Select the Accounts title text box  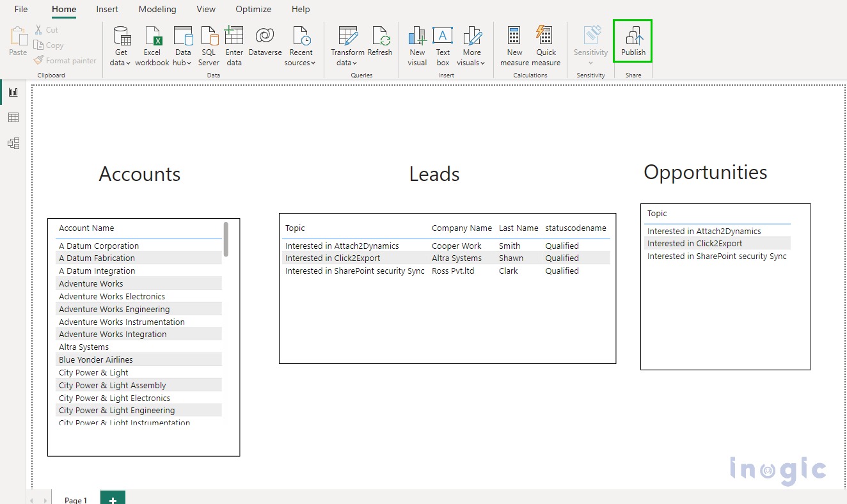click(x=139, y=174)
